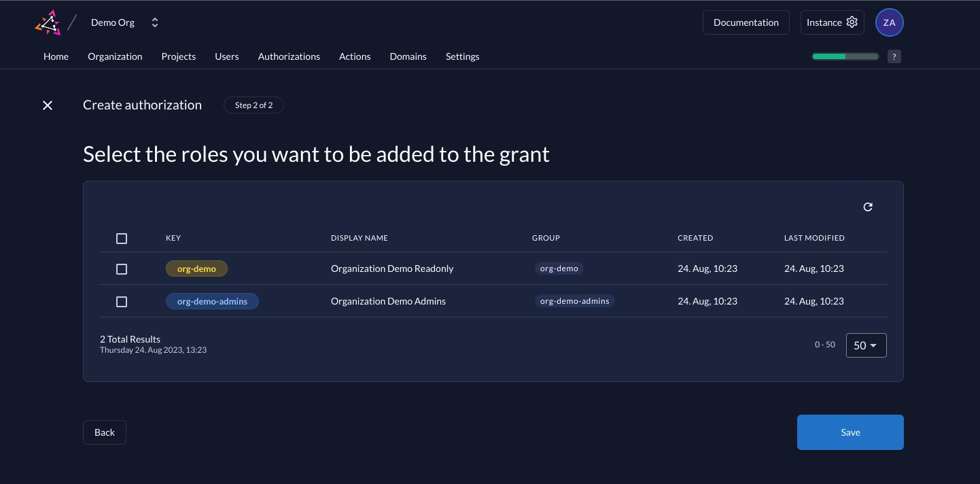The image size is (980, 484).
Task: Check the Organization Demo Readonly role checkbox
Action: click(x=122, y=269)
